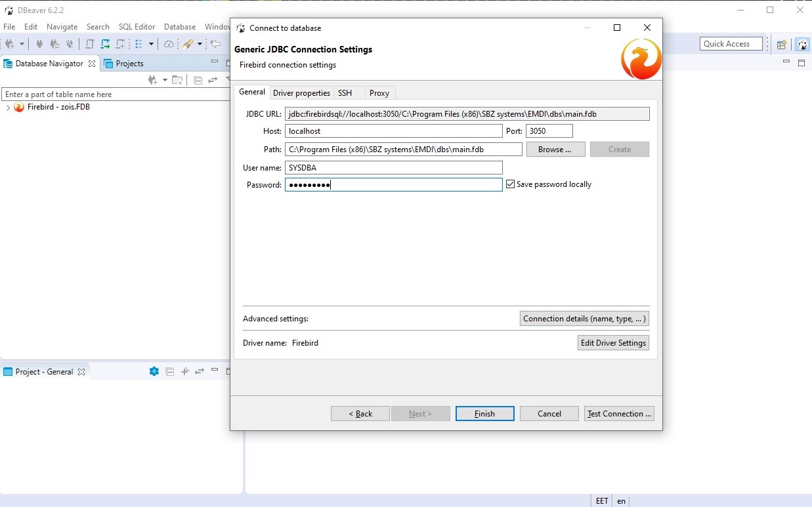Click Collapse All icon in Project - General panel
Screen dimensions: 812x507
170,371
